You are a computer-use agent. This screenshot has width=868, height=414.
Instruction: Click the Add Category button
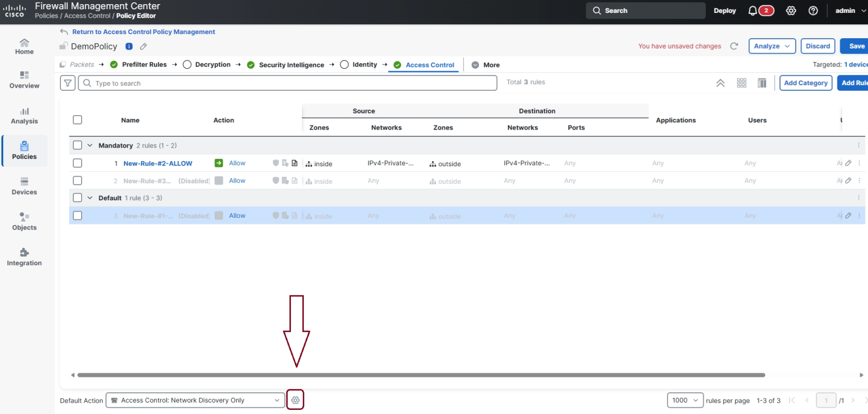click(806, 83)
